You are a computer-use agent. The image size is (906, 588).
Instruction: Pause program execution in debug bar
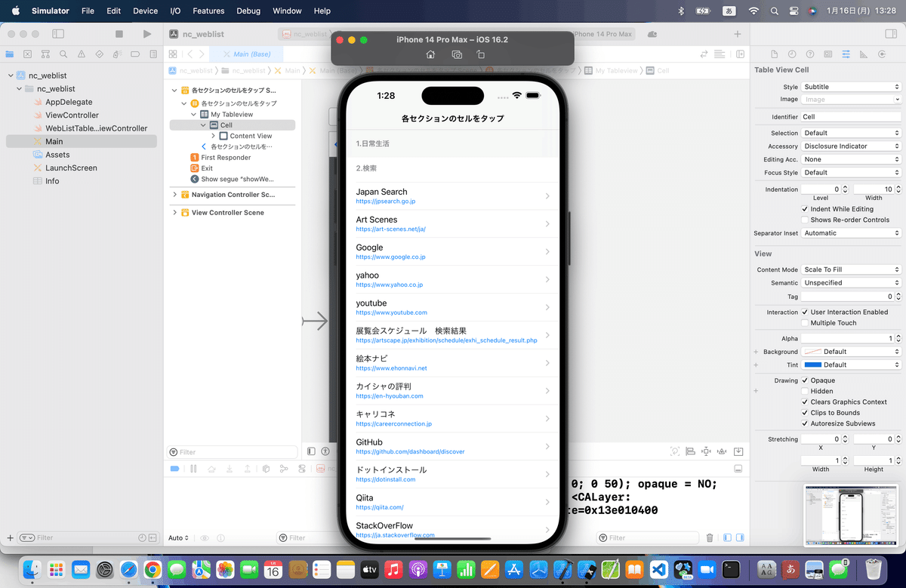point(193,469)
